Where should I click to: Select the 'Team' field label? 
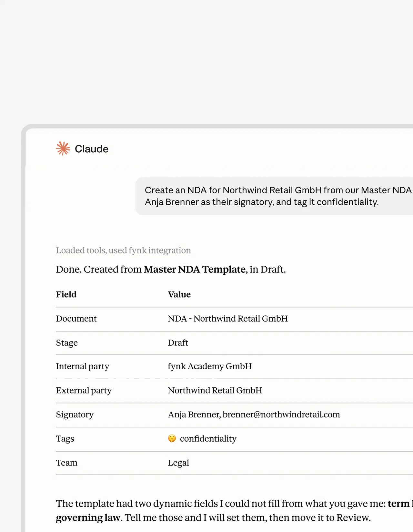66,463
